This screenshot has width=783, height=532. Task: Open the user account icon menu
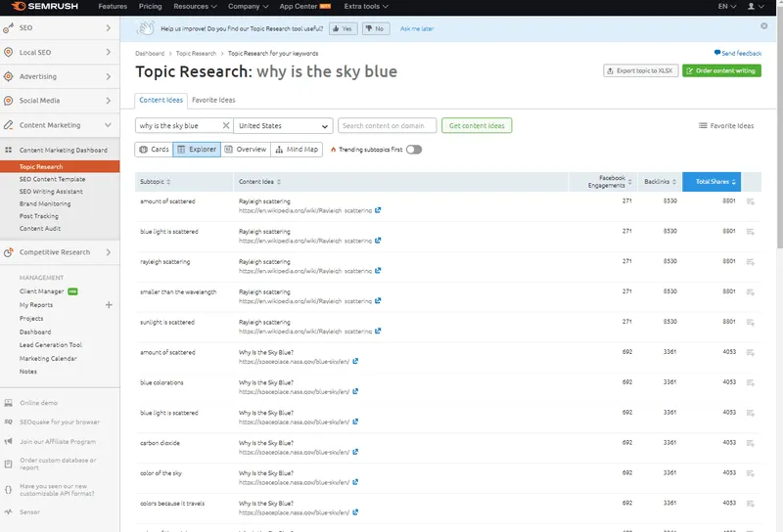point(755,6)
